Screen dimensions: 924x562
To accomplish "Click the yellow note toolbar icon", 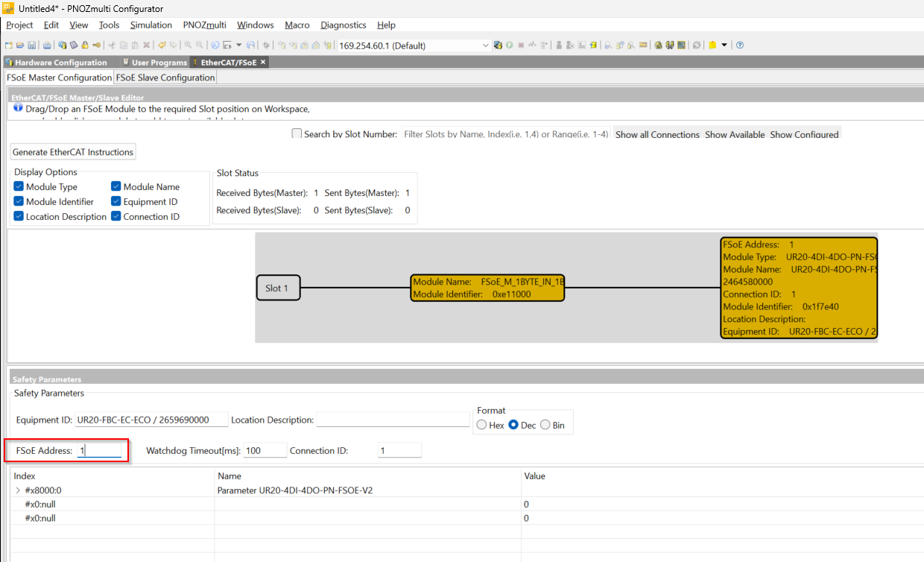I will pos(712,45).
